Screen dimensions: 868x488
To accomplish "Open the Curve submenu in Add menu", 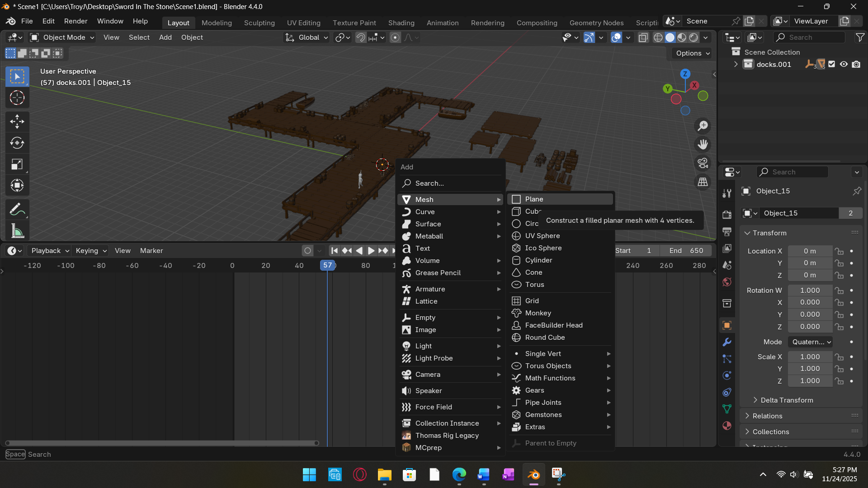I will point(451,212).
